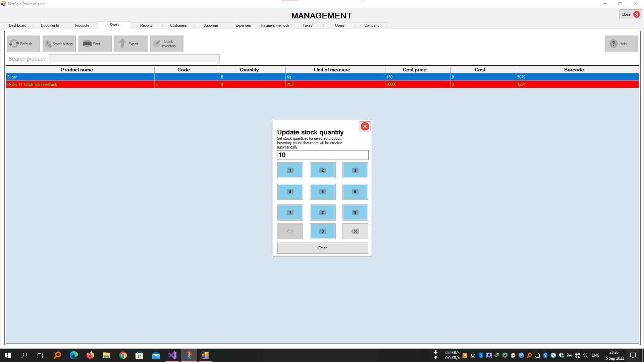Click the Refresh stock icon button
Image resolution: width=644 pixels, height=362 pixels.
[x=14, y=44]
